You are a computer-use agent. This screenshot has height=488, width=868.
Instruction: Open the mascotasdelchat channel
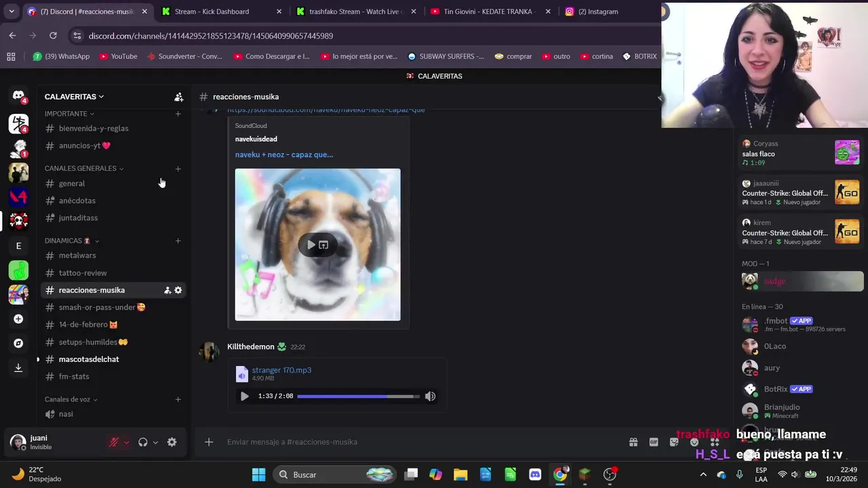[x=112, y=359]
